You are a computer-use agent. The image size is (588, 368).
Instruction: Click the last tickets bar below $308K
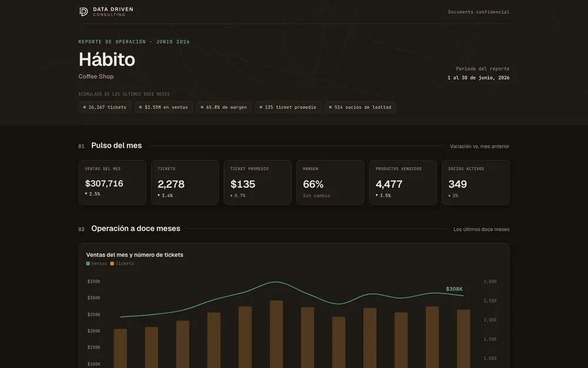(x=463, y=339)
